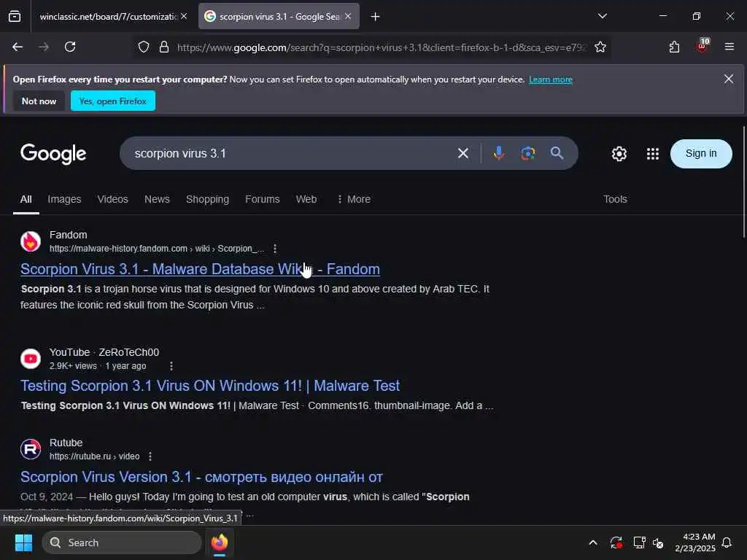This screenshot has height=560, width=747.
Task: Click the taskbar Search box
Action: point(122,542)
